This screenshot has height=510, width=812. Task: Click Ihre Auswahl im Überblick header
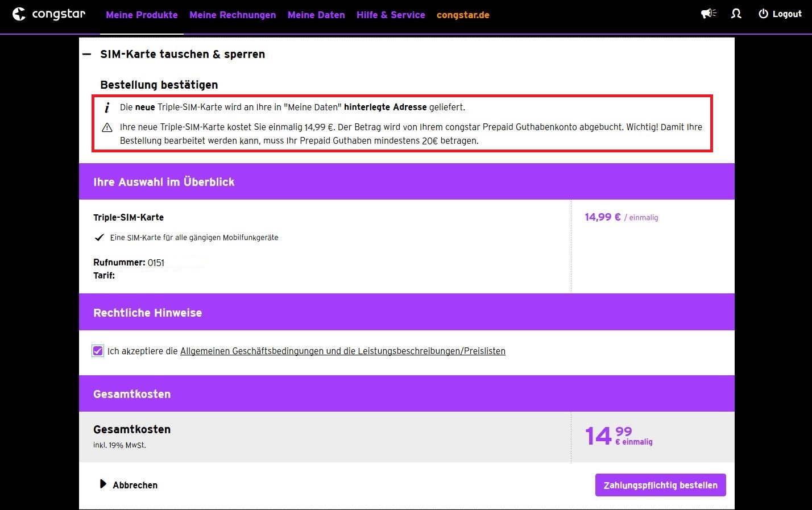click(x=164, y=182)
